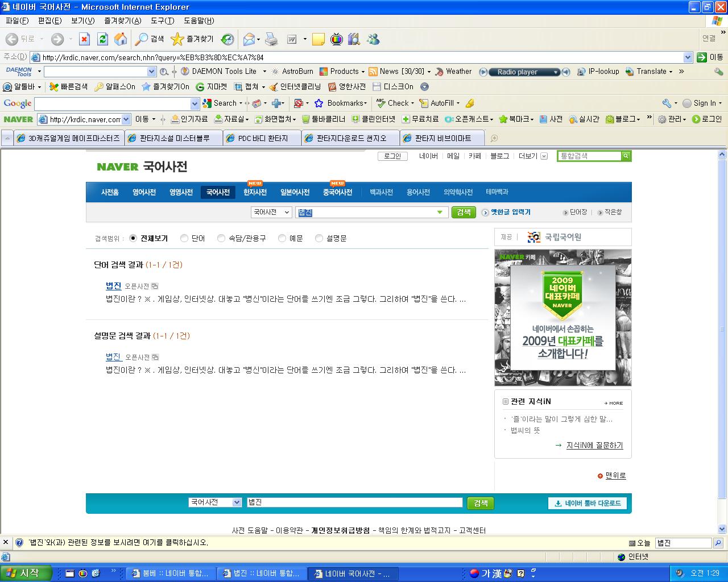The height and width of the screenshot is (582, 728).
Task: Click the AstroBurn icon in DAEMON toolbar
Action: (x=292, y=72)
